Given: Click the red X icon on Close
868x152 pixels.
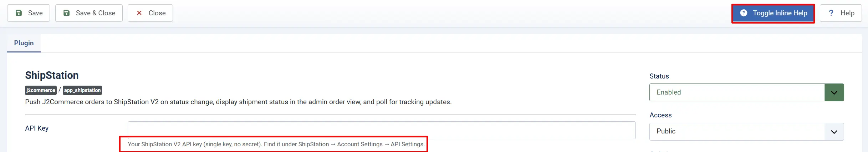Looking at the screenshot, I should [x=139, y=13].
